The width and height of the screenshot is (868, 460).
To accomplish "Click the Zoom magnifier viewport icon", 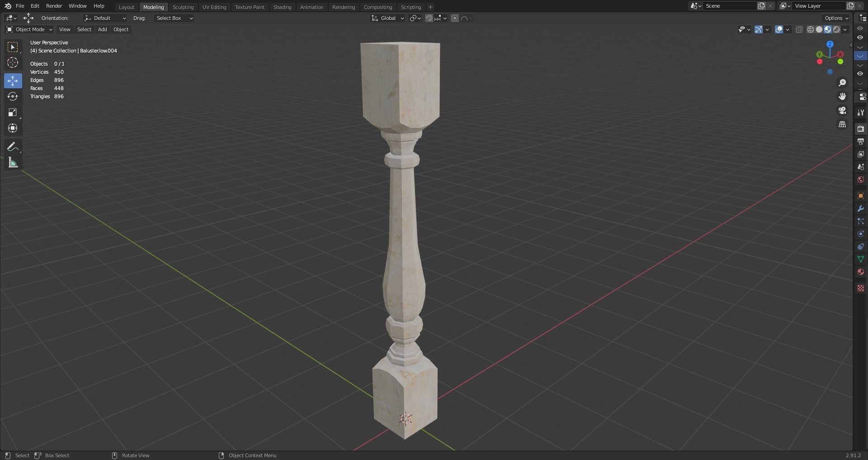I will [842, 83].
